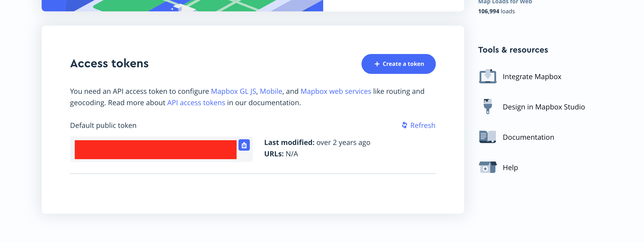The width and height of the screenshot is (644, 243).
Task: Click the Refresh token link text
Action: 423,125
